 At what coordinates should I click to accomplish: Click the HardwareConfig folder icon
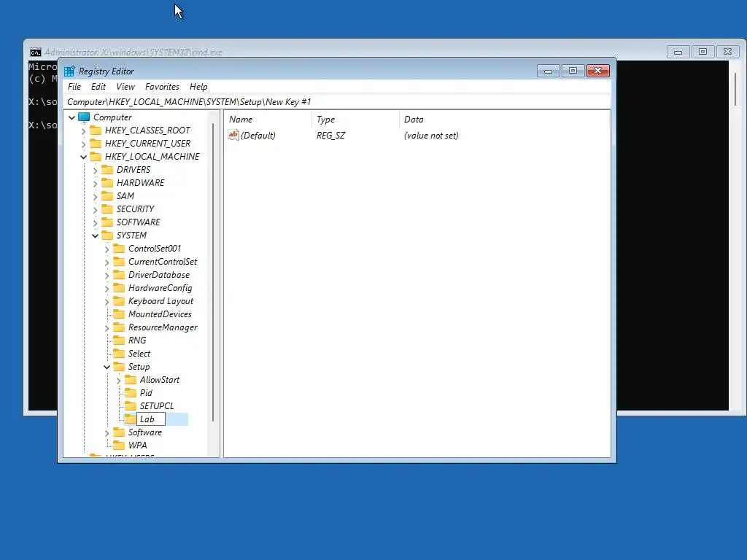tap(119, 287)
